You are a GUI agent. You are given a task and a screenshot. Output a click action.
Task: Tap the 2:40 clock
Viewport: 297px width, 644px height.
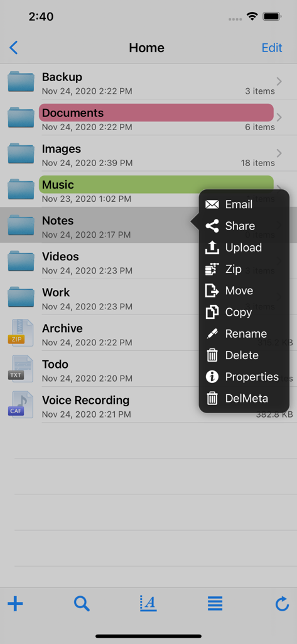coord(41,16)
